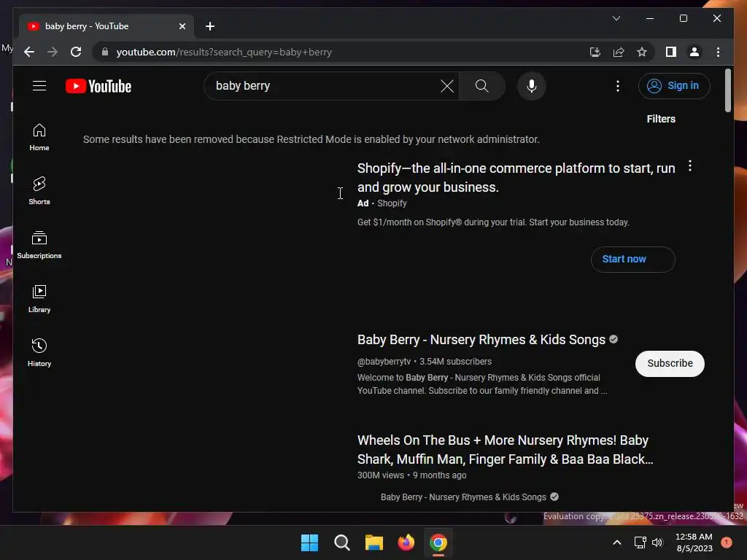
Task: Click the Sign in button
Action: 674,86
